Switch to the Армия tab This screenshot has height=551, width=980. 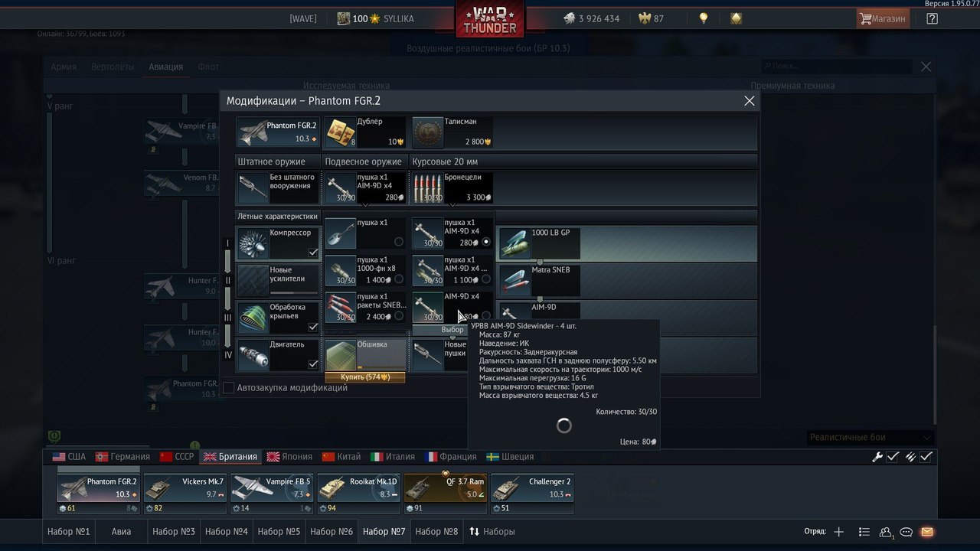pos(64,67)
